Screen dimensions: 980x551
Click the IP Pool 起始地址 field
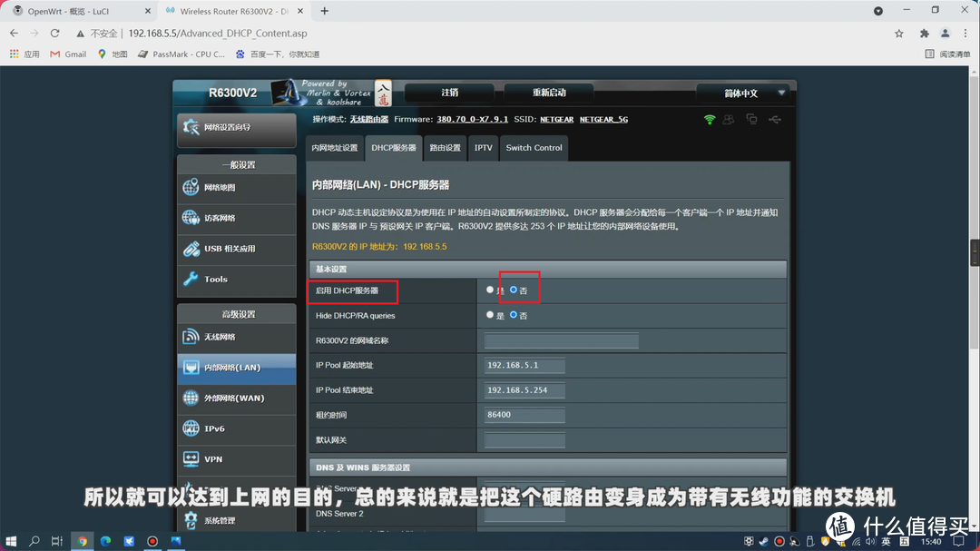point(524,365)
